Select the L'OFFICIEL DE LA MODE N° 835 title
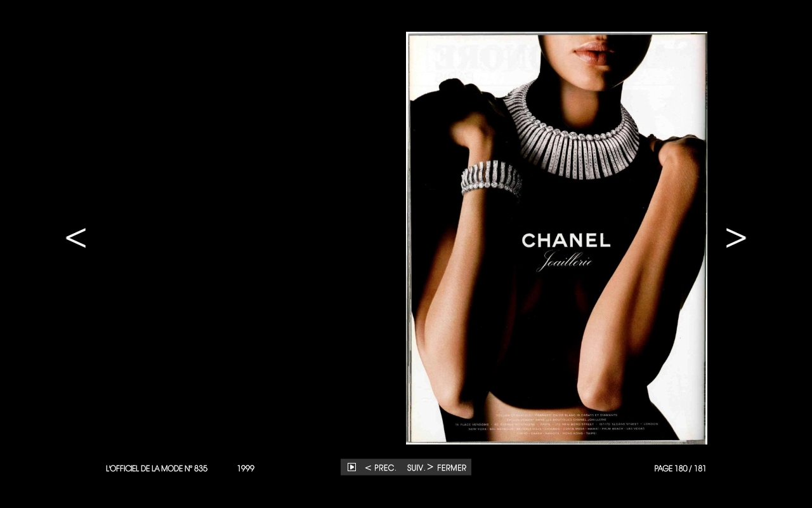The image size is (812, 508). tap(157, 469)
